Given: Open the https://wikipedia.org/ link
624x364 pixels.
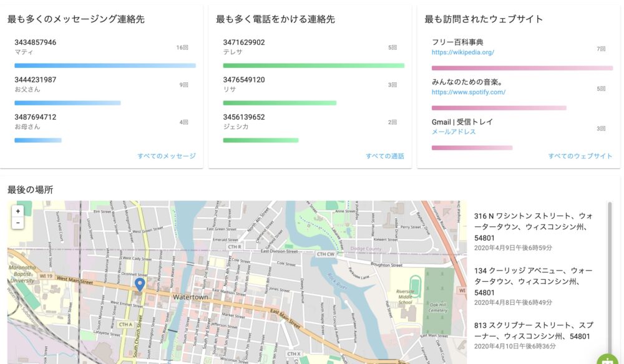Looking at the screenshot, I should (x=463, y=52).
